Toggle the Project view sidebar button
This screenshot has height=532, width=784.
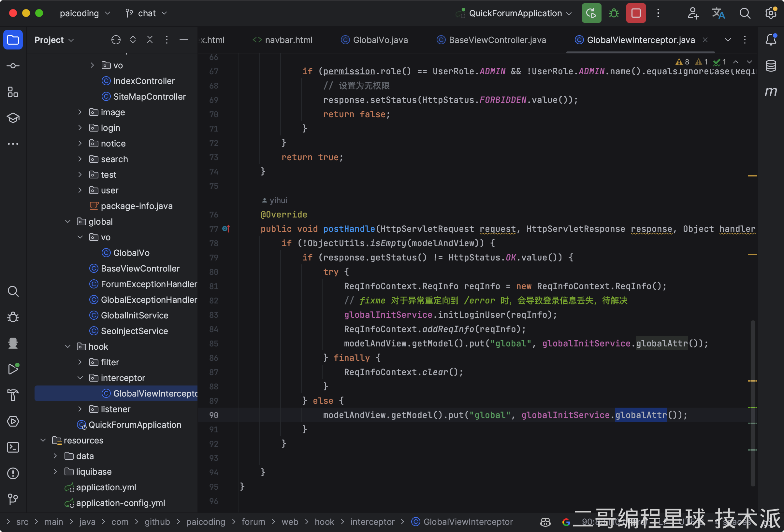13,40
